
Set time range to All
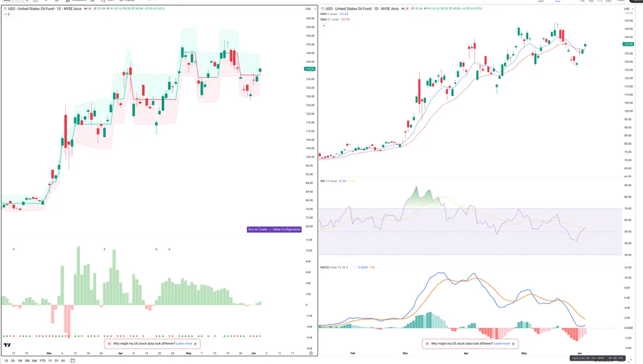63,361
